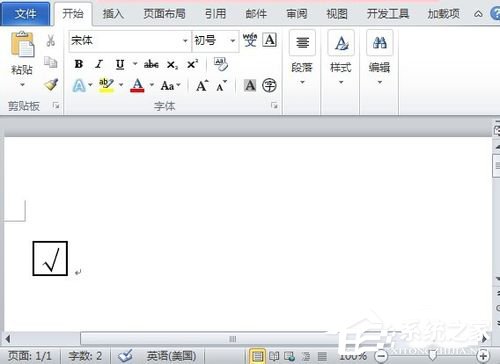Open the Change Case Aa menu
This screenshot has width=500, height=364.
pos(170,86)
